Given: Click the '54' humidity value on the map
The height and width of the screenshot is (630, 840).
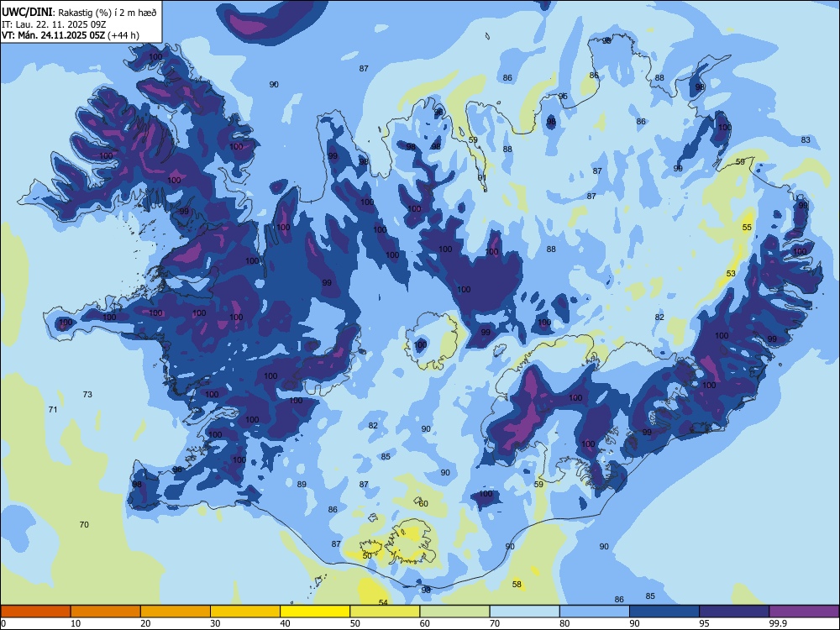Looking at the screenshot, I should [383, 602].
